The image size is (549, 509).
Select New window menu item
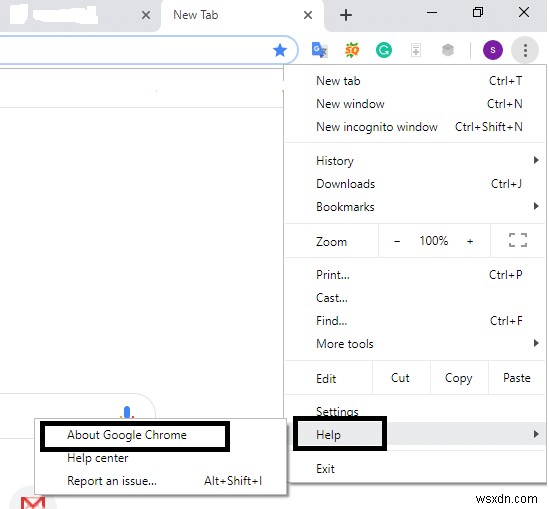click(x=415, y=104)
